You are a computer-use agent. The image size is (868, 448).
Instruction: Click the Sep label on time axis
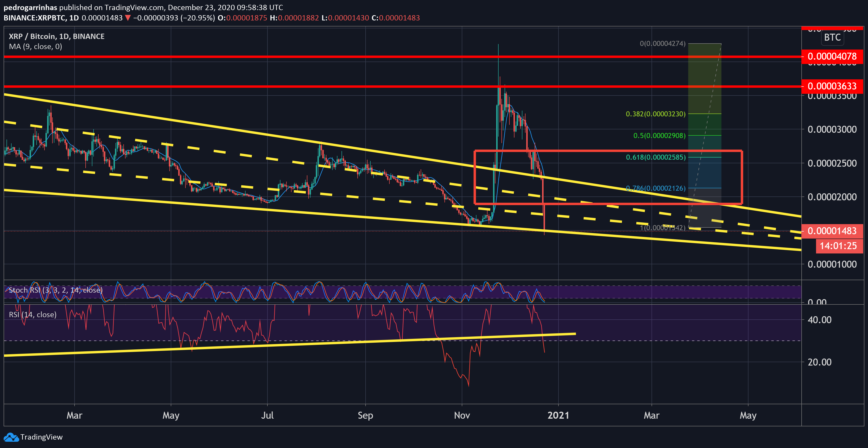point(365,415)
